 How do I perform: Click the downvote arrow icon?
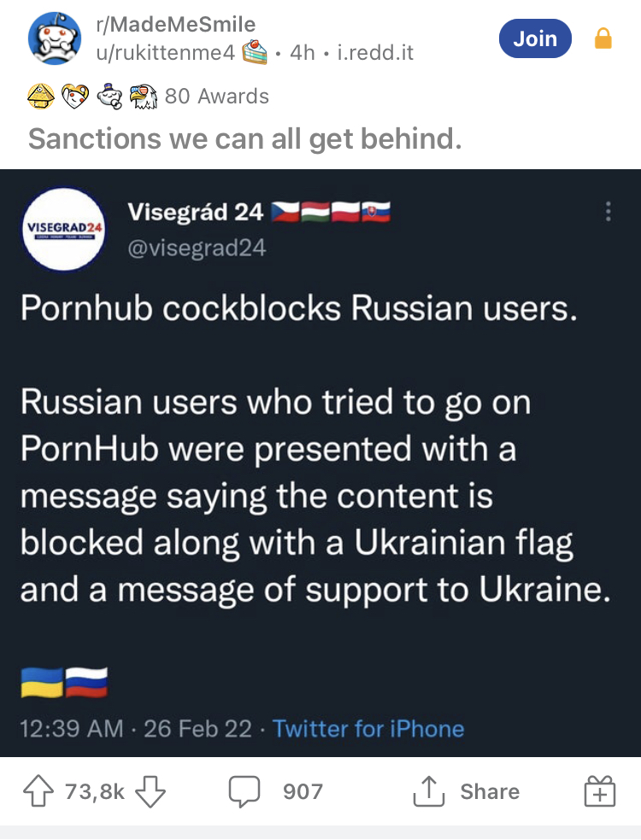point(151,792)
